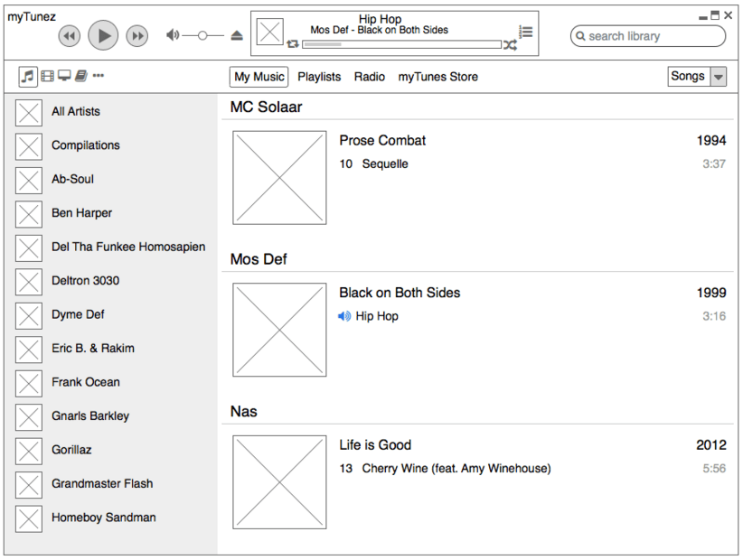
Task: Click the ellipsis icon for more media types
Action: (98, 76)
